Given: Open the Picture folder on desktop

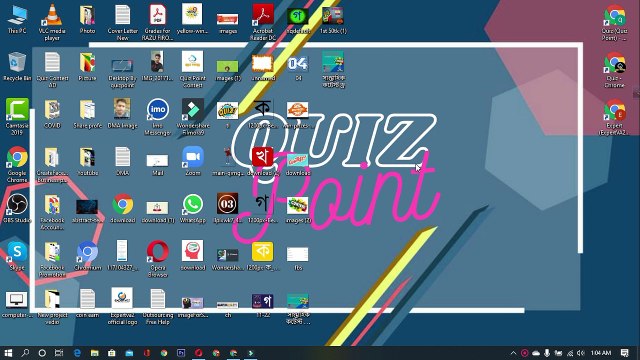Looking at the screenshot, I should [87, 67].
